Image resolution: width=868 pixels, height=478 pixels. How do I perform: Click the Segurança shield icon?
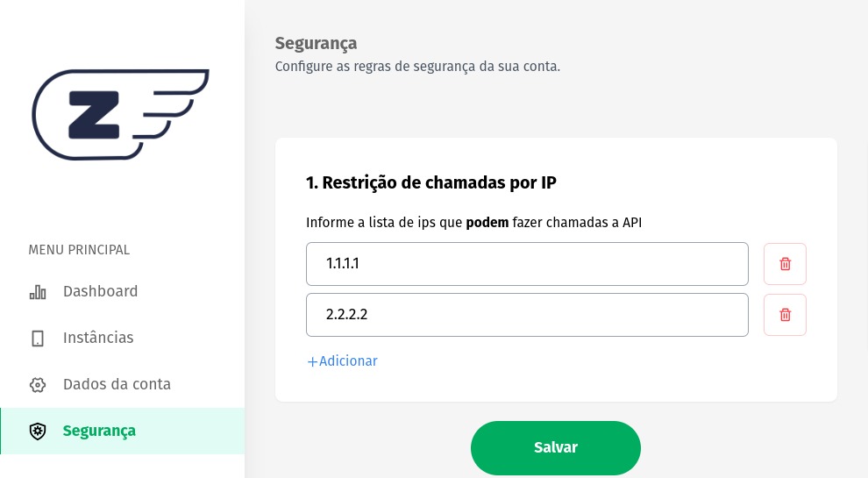38,432
